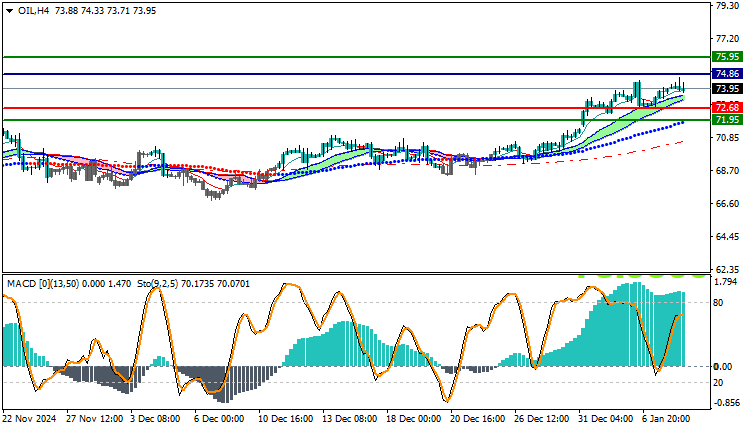Viewport: 750px width, 430px height.
Task: Click the 64.45 price scale value
Action: [x=728, y=237]
